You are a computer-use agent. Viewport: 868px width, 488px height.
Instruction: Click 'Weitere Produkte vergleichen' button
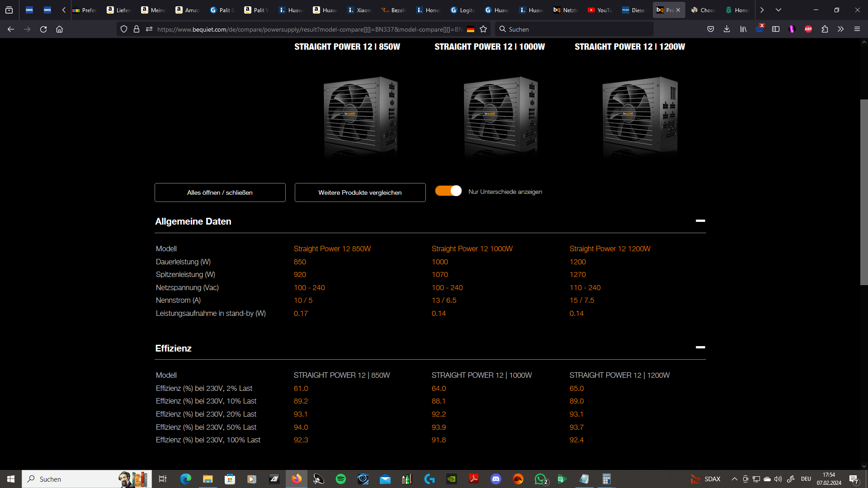(x=360, y=192)
